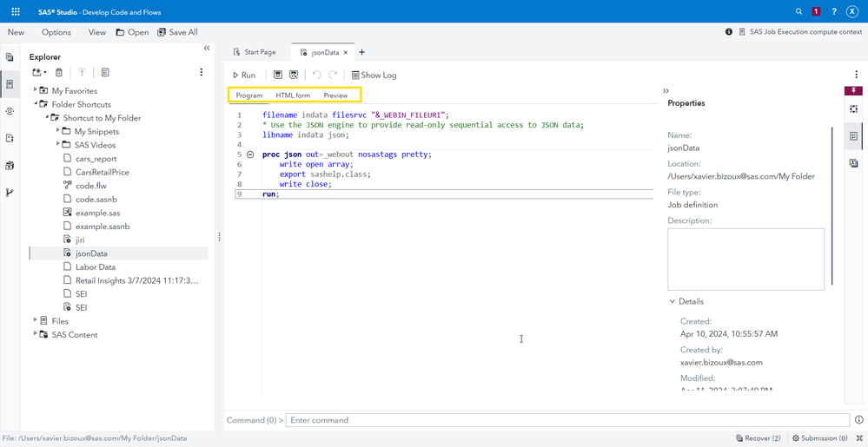The width and height of the screenshot is (868, 447).
Task: Collapse the Folder Shortcuts node
Action: (35, 103)
